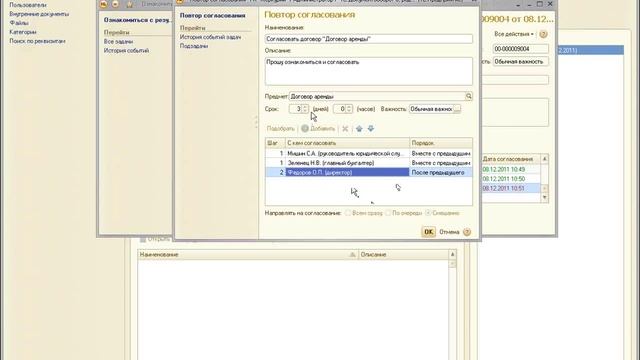This screenshot has width=640, height=360.
Task: Confirm dialog with OK button
Action: (428, 232)
